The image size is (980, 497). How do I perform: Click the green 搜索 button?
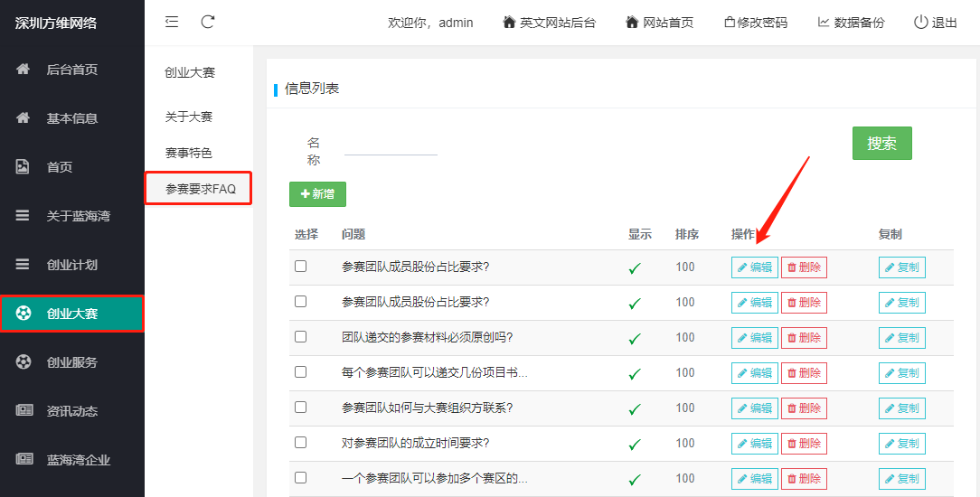coord(881,144)
